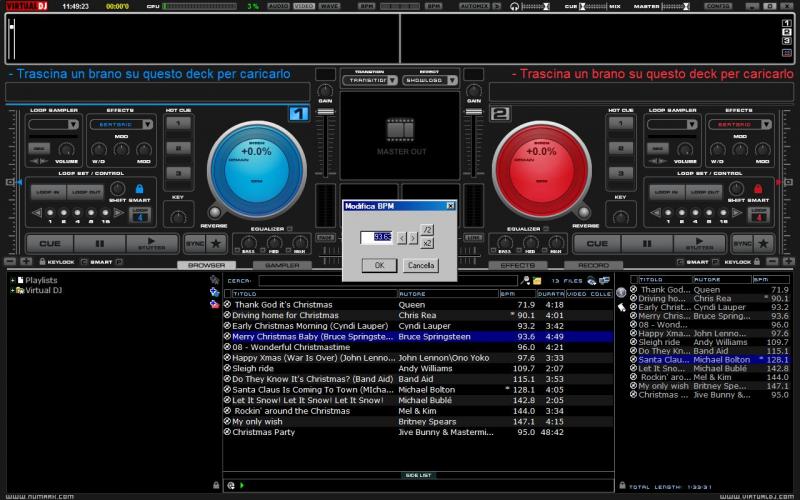The image size is (800, 500).
Task: Toggle the red Smart loop lock on deck 2
Action: [758, 189]
